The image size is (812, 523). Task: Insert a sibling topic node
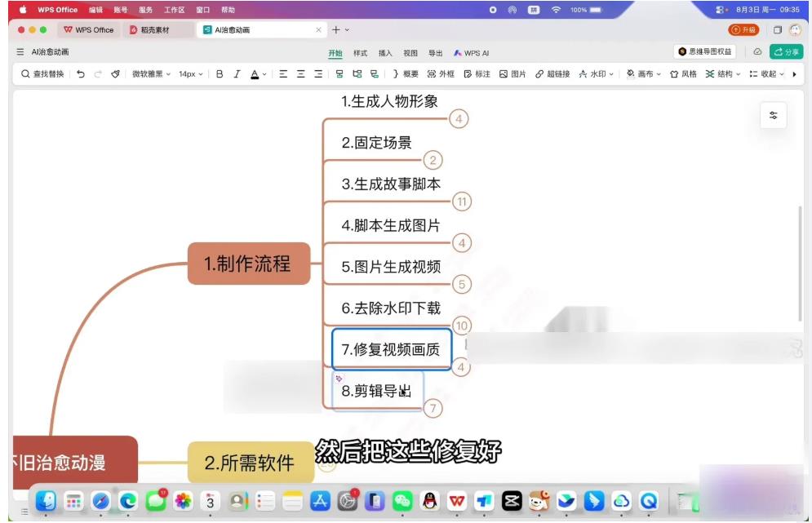click(339, 74)
